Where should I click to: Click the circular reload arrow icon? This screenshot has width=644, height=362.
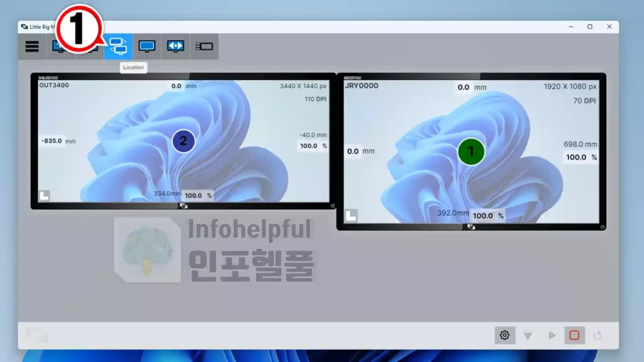tap(597, 336)
